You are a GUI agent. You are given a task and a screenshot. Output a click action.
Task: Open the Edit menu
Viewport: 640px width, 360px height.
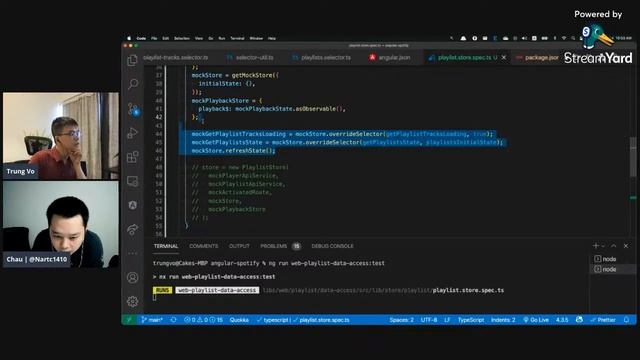click(x=165, y=38)
